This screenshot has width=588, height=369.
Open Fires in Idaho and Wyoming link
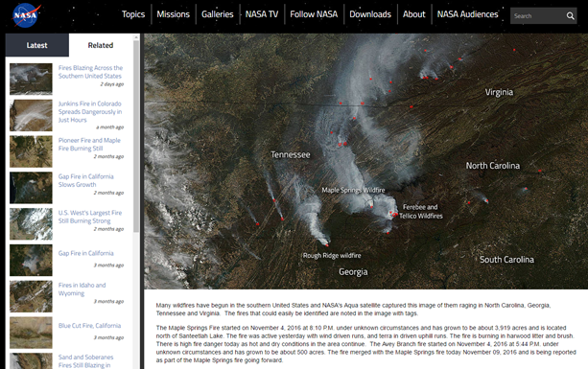82,289
